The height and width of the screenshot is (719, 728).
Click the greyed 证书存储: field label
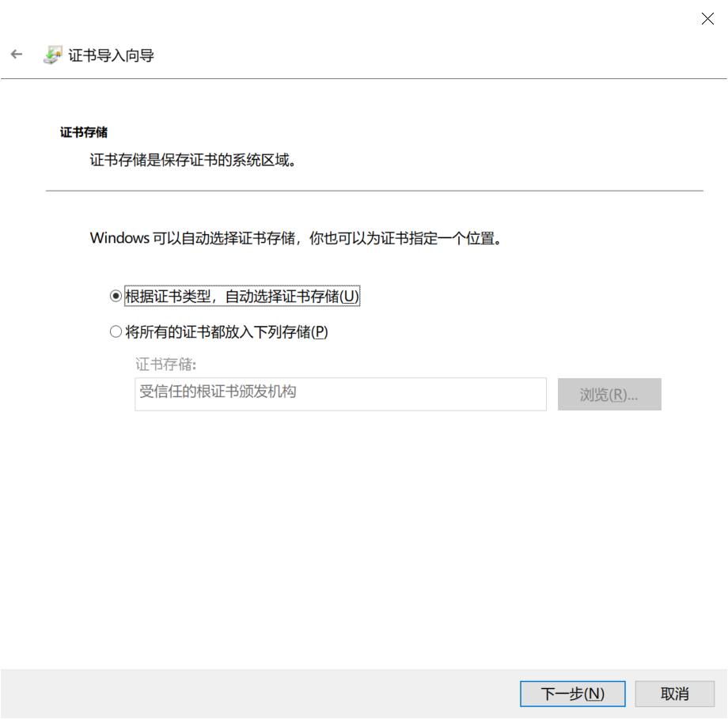tap(165, 365)
